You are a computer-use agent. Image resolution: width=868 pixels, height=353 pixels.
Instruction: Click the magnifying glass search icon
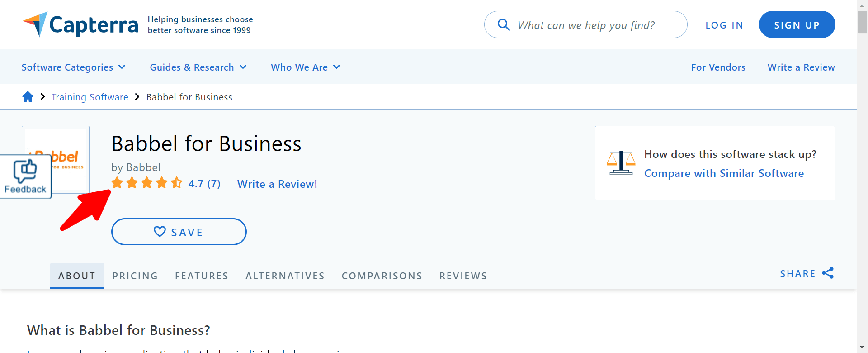click(x=503, y=24)
